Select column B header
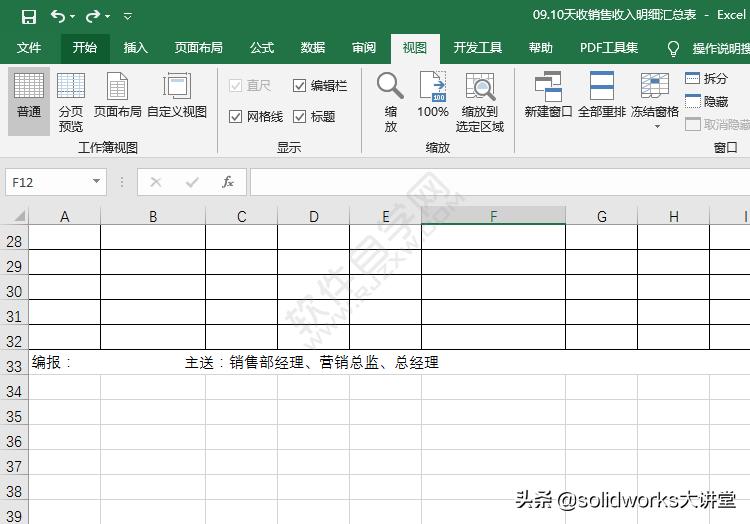Viewport: 750px width, 524px height. tap(153, 217)
